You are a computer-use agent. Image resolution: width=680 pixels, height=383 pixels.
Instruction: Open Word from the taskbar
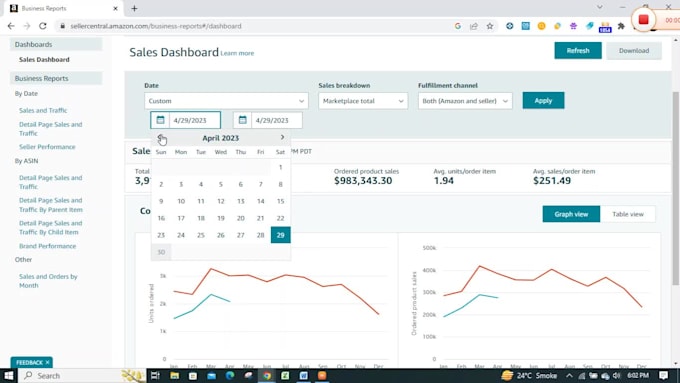pos(304,376)
